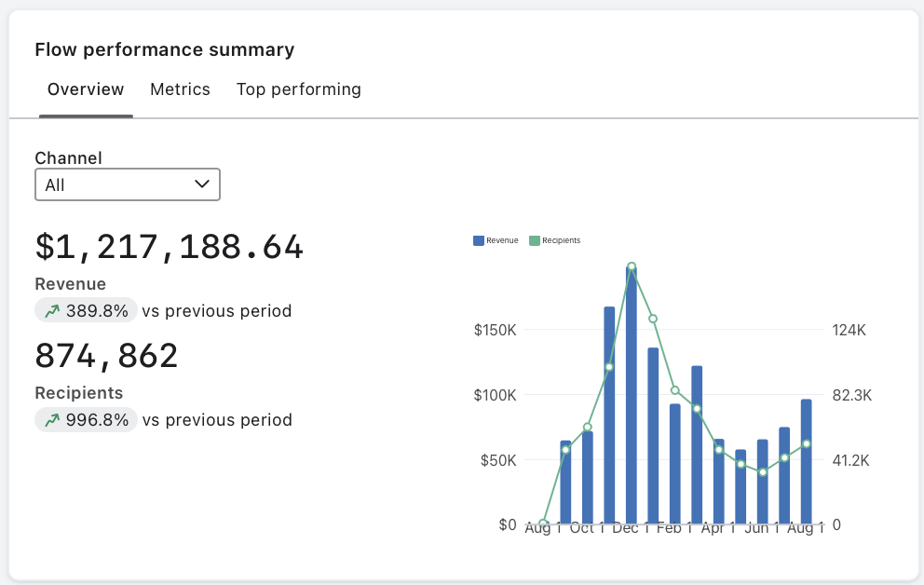Click the upward trend arrow beside 996.8%
The width and height of the screenshot is (924, 585).
click(x=52, y=420)
